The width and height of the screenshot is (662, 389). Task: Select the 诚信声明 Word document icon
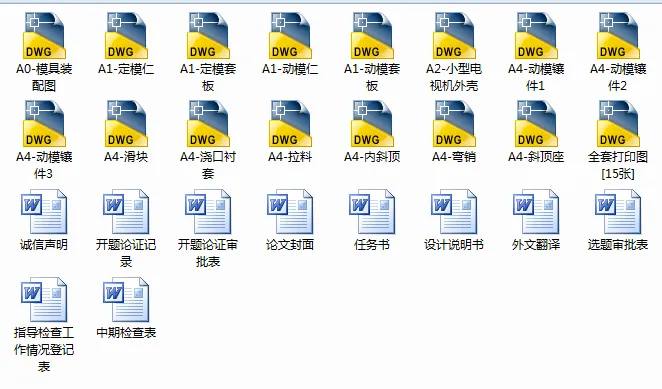pyautogui.click(x=44, y=212)
